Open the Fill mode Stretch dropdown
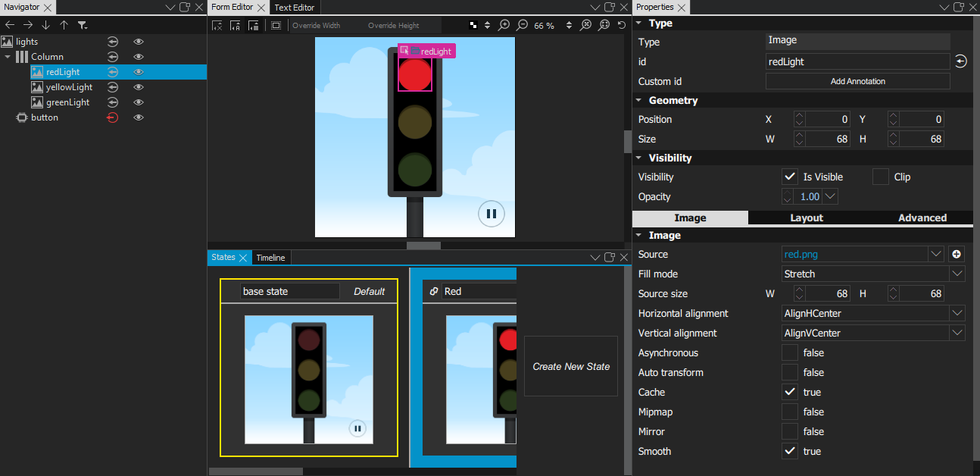Image resolution: width=980 pixels, height=476 pixels. click(873, 274)
